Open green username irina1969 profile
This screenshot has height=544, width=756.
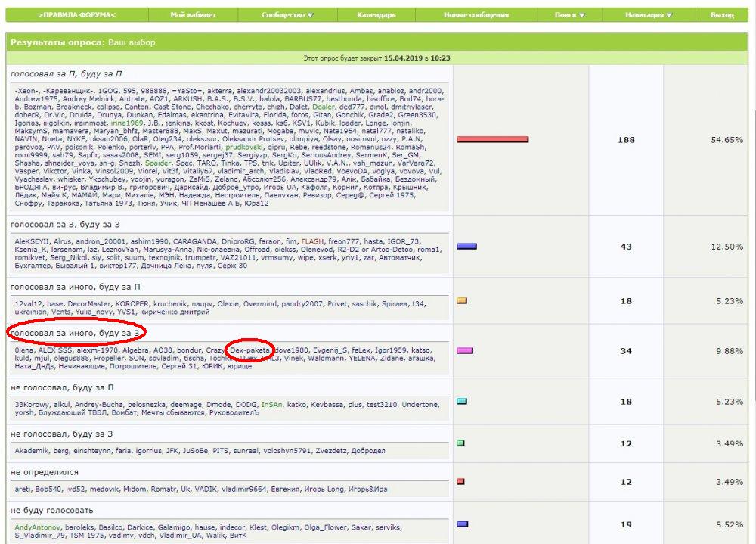tap(127, 123)
